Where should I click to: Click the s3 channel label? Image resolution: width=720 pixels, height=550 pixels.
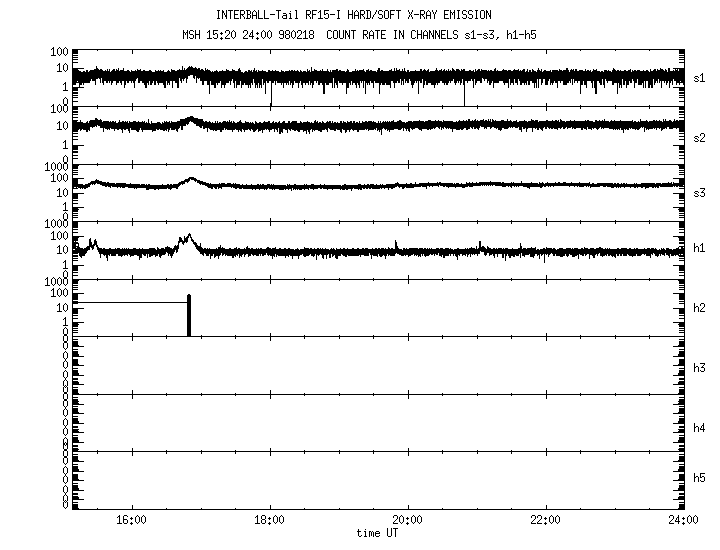coord(700,192)
